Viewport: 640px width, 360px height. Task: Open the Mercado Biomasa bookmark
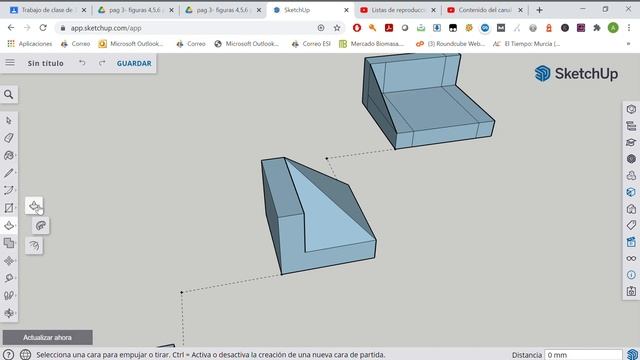click(x=371, y=44)
